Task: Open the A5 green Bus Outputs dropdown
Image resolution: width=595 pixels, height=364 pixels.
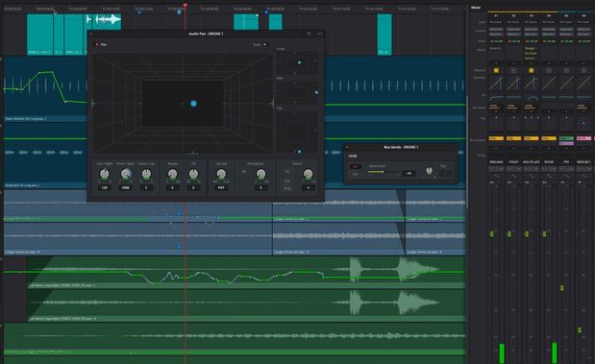Action: 566,138
